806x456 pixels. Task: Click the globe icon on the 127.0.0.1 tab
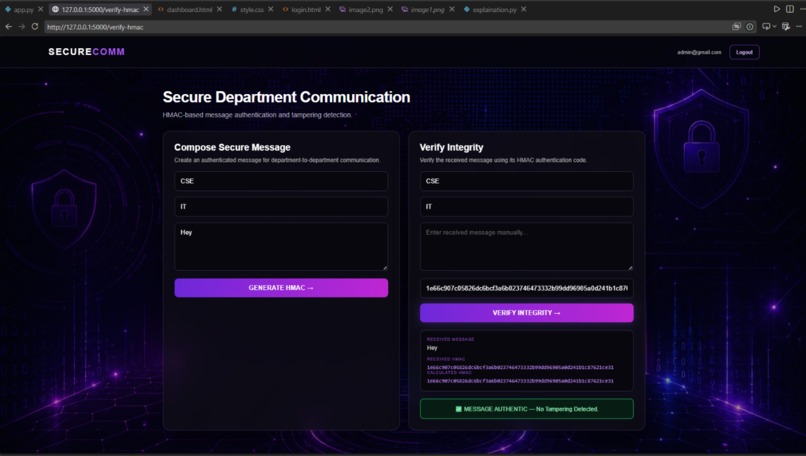pyautogui.click(x=56, y=9)
